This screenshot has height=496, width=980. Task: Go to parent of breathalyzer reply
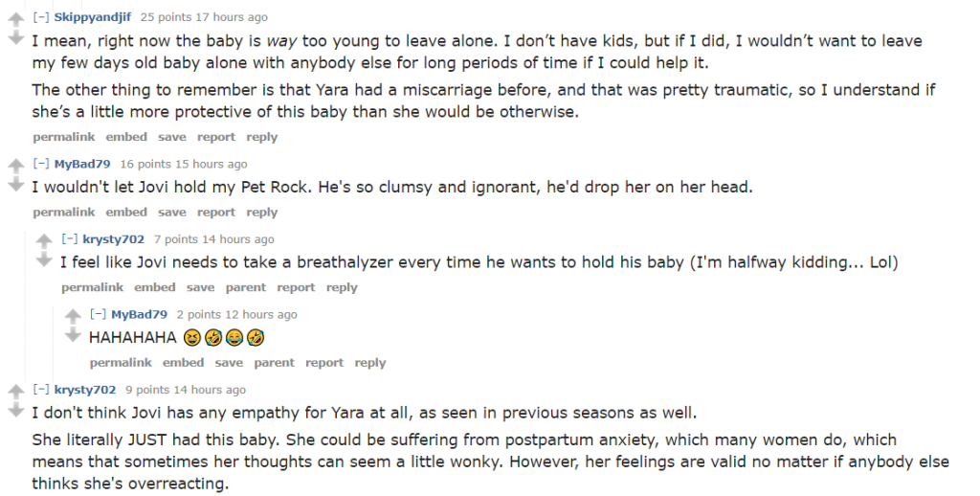pyautogui.click(x=246, y=287)
